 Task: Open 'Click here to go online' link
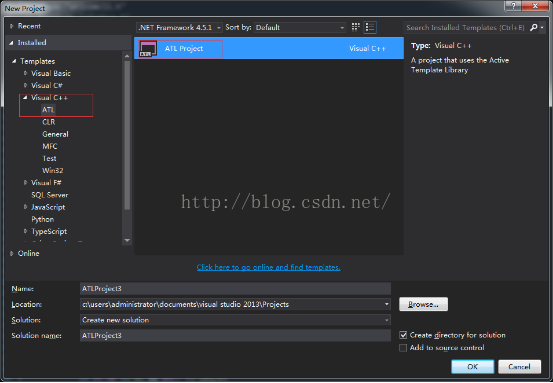(268, 267)
